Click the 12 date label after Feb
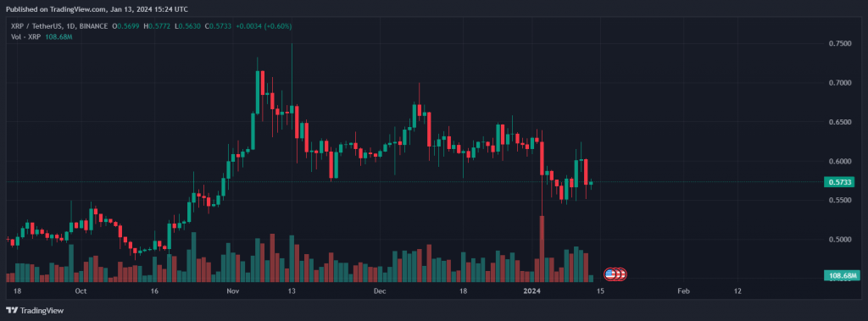Viewport: 868px width, 321px height. pos(738,291)
